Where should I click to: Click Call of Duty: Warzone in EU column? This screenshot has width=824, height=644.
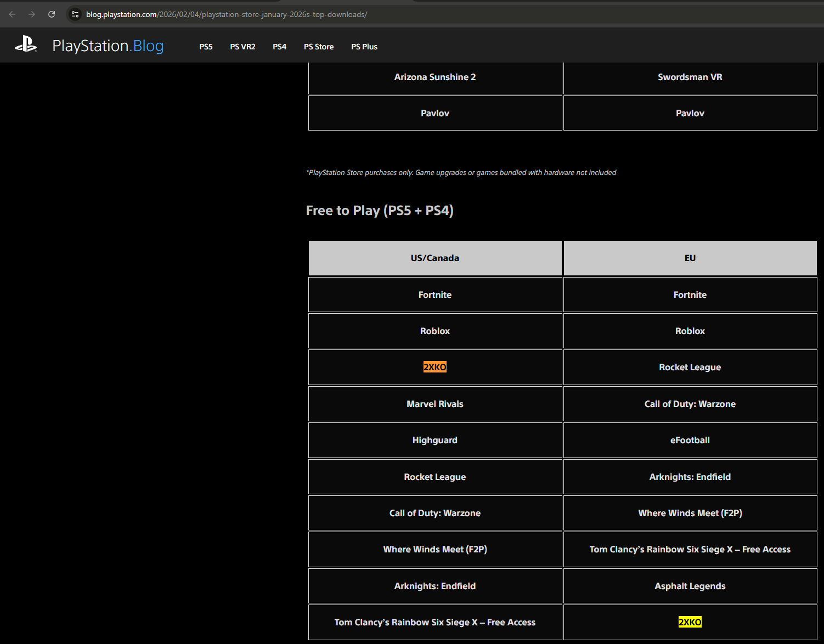point(690,404)
